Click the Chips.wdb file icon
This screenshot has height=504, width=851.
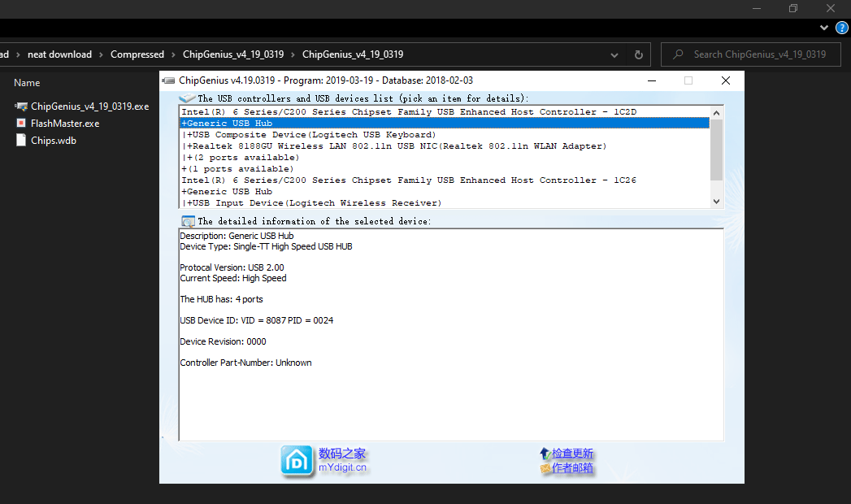21,140
